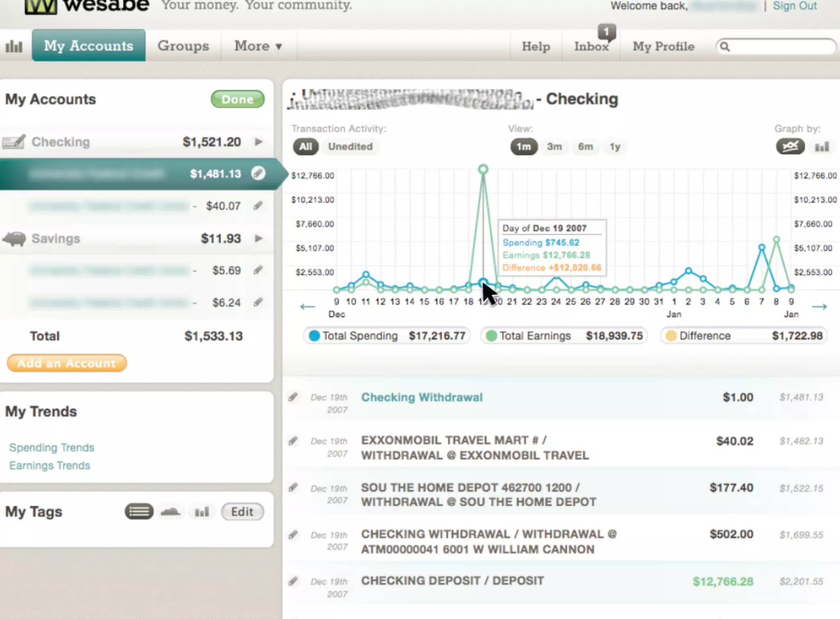Select Unedited transaction activity filter

(x=350, y=146)
